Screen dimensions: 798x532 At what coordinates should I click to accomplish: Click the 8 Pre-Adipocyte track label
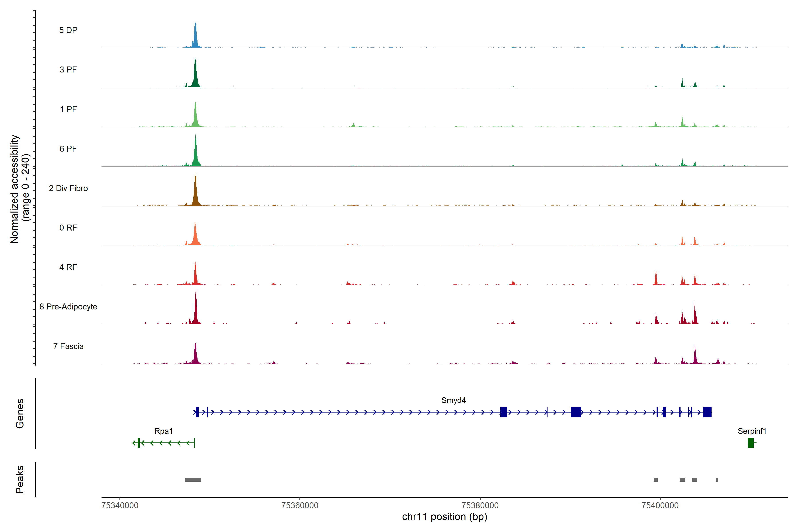pyautogui.click(x=68, y=306)
